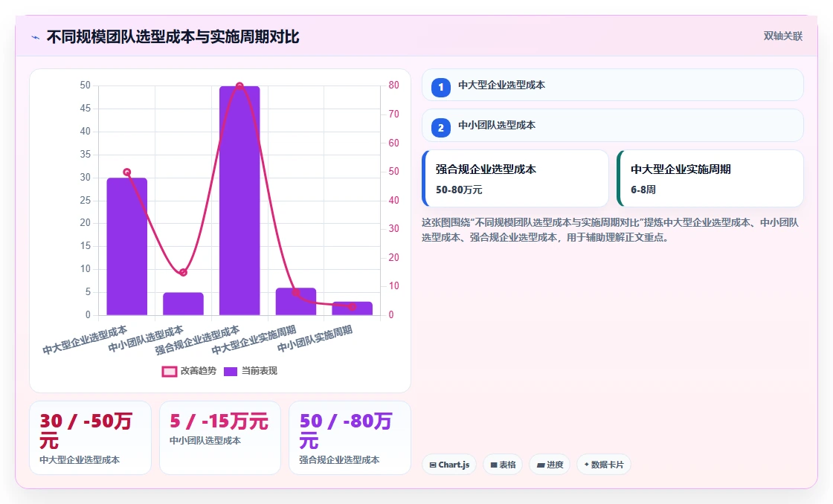Click the blue number 2 badge
833x504 pixels.
click(x=441, y=128)
